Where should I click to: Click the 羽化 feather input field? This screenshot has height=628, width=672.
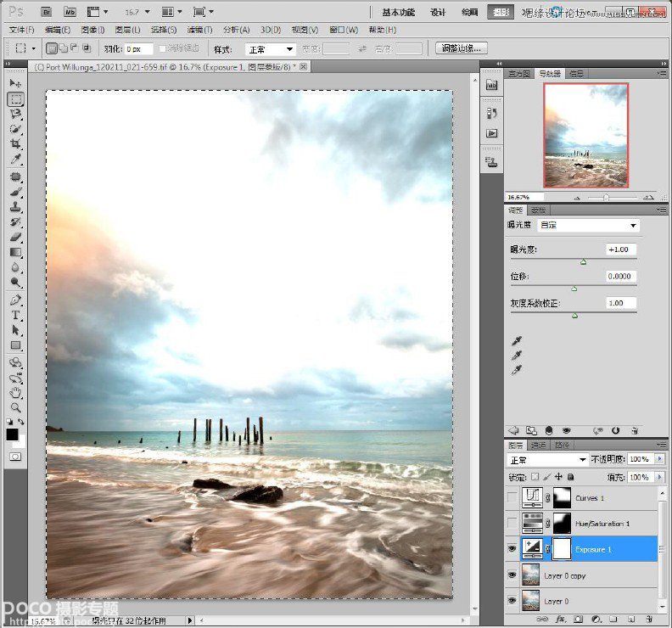pyautogui.click(x=139, y=49)
